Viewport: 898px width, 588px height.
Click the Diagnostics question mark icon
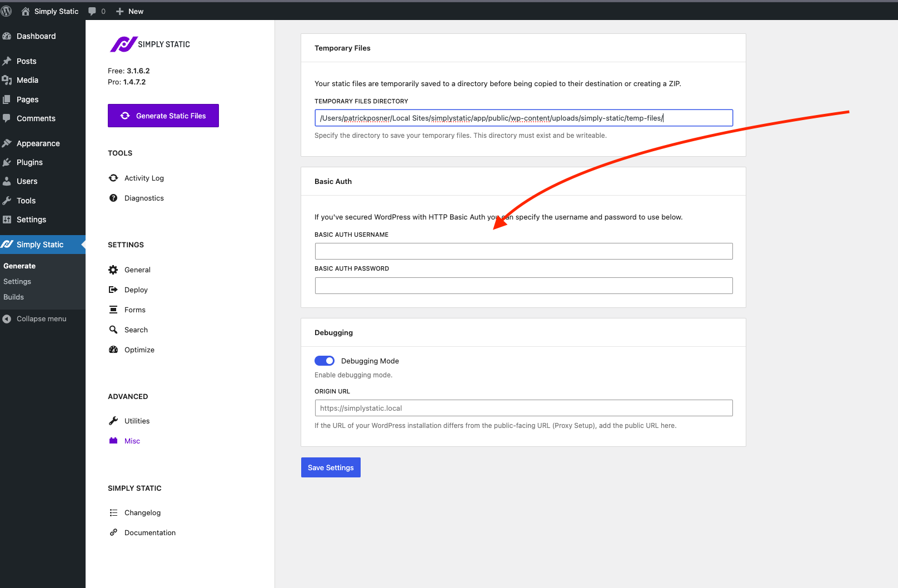[x=113, y=198]
